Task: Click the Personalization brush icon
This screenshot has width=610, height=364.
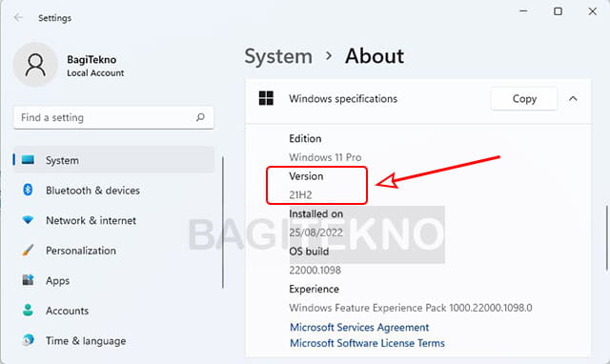Action: pos(28,250)
